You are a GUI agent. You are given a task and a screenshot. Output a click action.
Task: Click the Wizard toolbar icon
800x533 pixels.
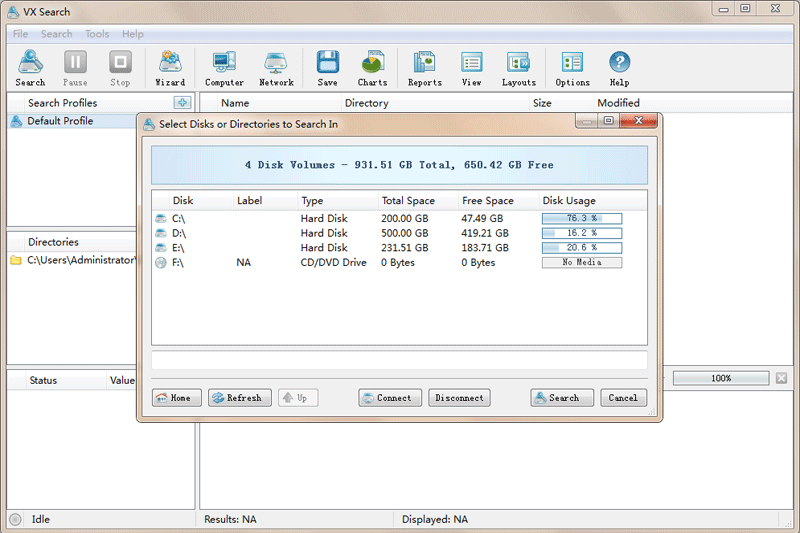tap(170, 68)
